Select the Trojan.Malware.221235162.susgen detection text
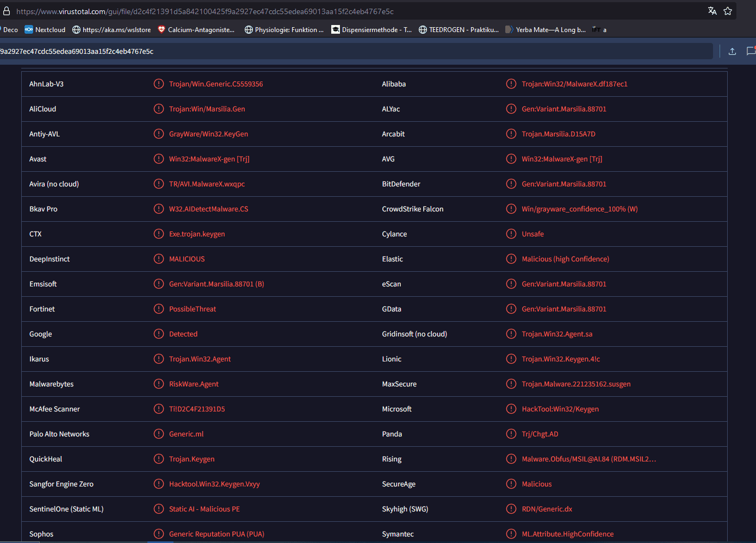The width and height of the screenshot is (756, 543). [576, 384]
